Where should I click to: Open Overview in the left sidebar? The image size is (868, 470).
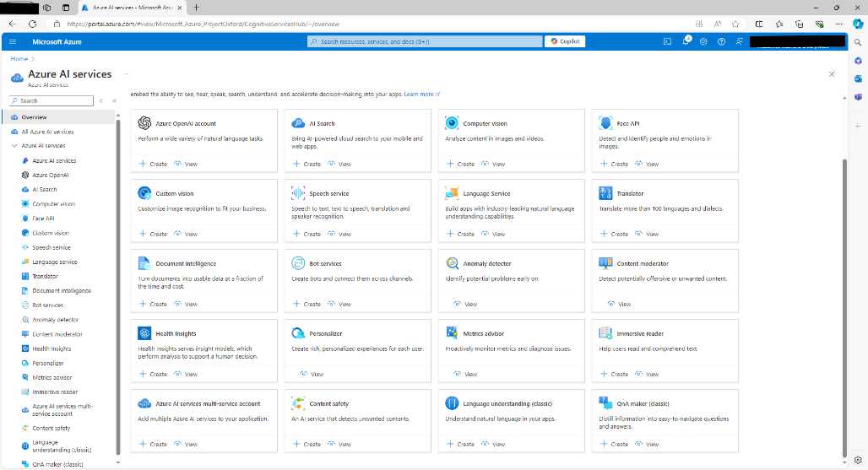pyautogui.click(x=60, y=117)
